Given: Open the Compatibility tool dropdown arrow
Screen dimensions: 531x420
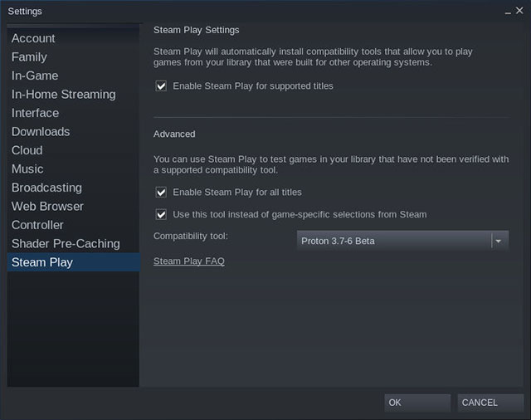Looking at the screenshot, I should [x=499, y=241].
